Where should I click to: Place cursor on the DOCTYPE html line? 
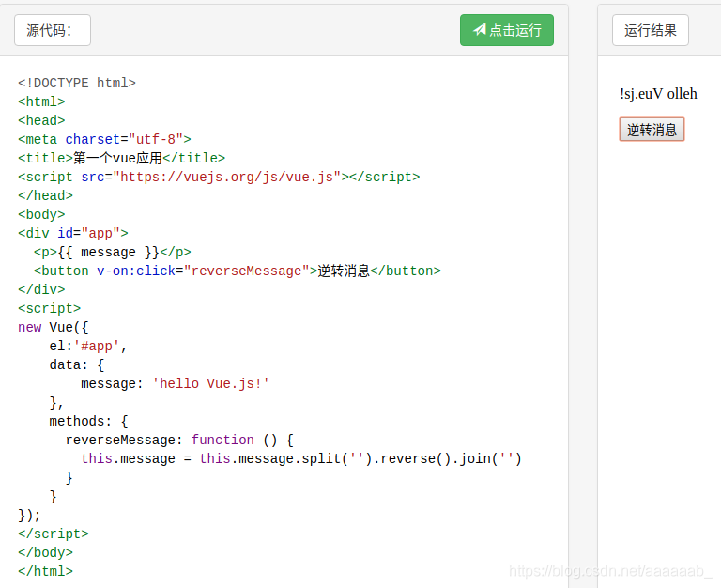coord(77,83)
